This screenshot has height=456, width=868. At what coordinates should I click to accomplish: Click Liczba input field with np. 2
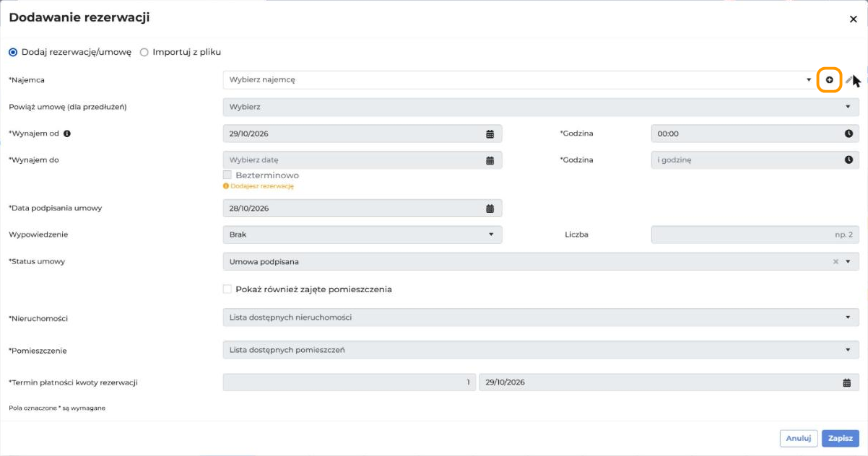755,234
